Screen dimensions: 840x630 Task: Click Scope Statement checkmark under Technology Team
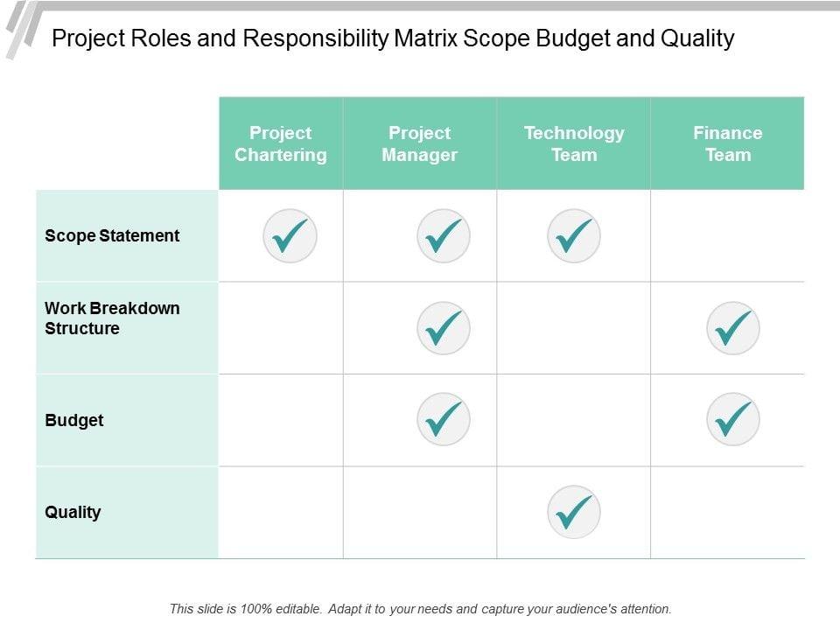(574, 236)
